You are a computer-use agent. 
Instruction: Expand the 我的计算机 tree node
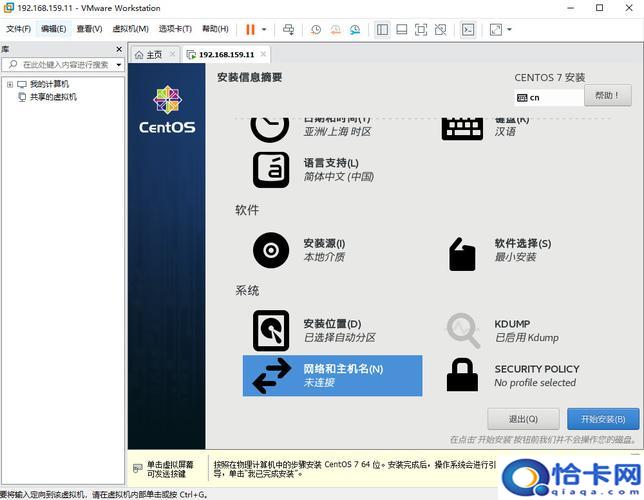point(10,85)
